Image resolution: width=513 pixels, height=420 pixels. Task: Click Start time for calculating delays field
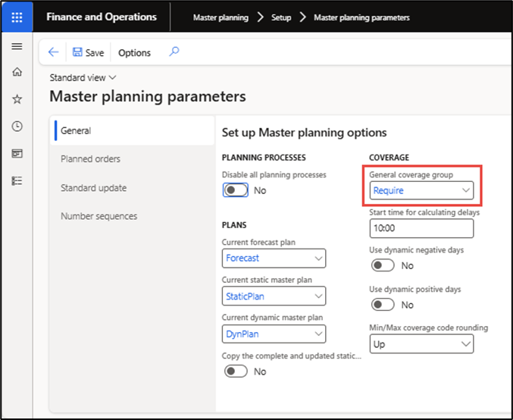421,228
